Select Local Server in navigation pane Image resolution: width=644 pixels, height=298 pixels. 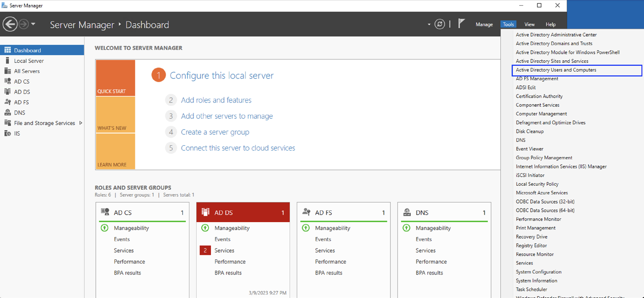29,61
